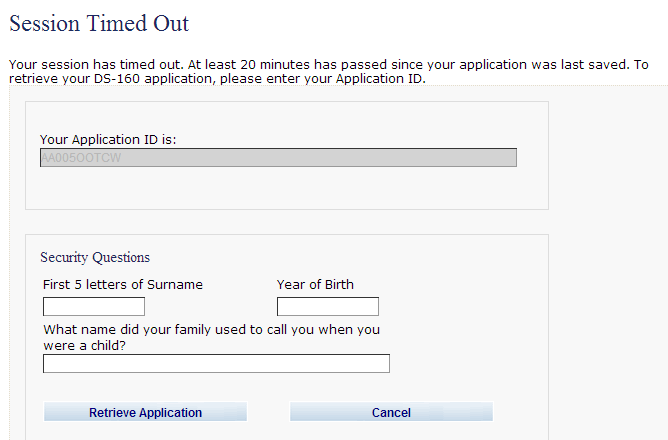The width and height of the screenshot is (668, 440).
Task: Click the "Year of Birth" label text
Action: pyautogui.click(x=315, y=285)
